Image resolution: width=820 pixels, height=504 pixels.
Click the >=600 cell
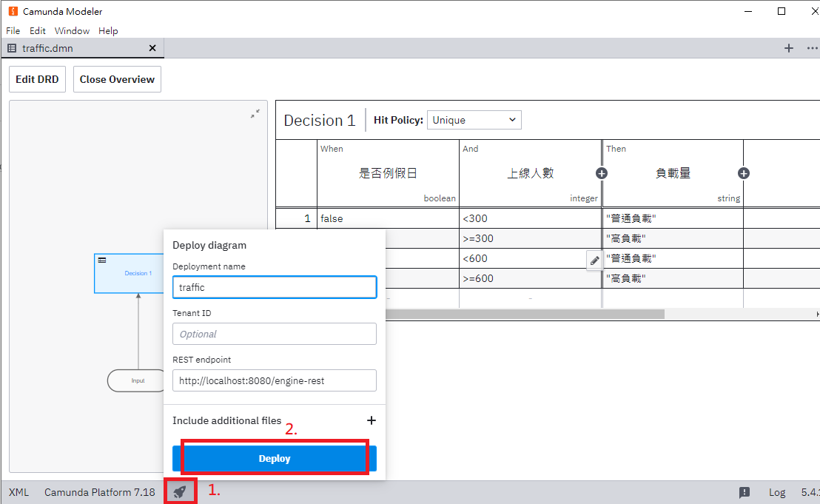531,278
